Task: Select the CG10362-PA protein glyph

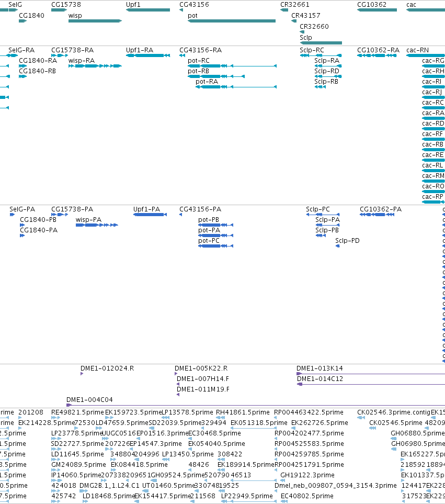Action: pyautogui.click(x=377, y=215)
